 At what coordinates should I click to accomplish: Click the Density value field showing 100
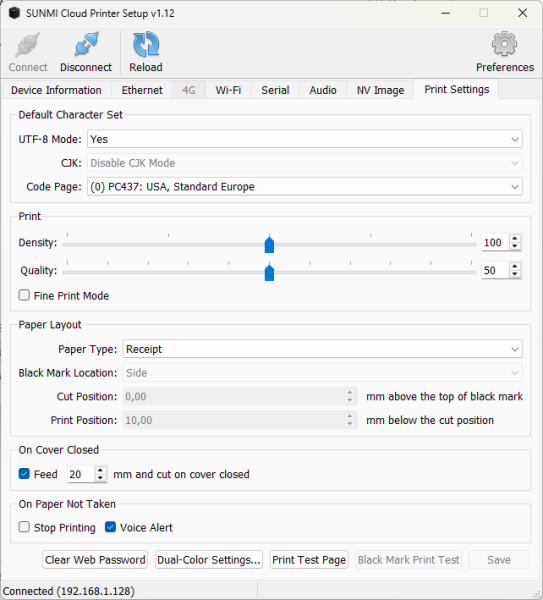[496, 243]
